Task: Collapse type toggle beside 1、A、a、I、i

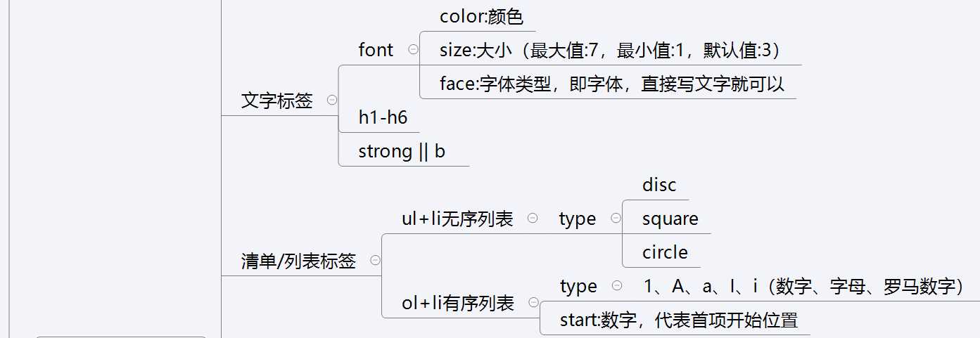Action: coord(617,286)
